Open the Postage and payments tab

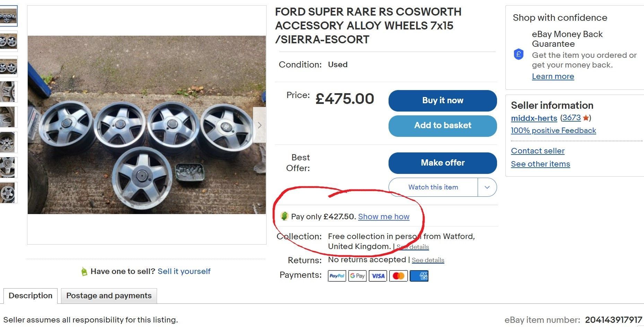pyautogui.click(x=109, y=296)
